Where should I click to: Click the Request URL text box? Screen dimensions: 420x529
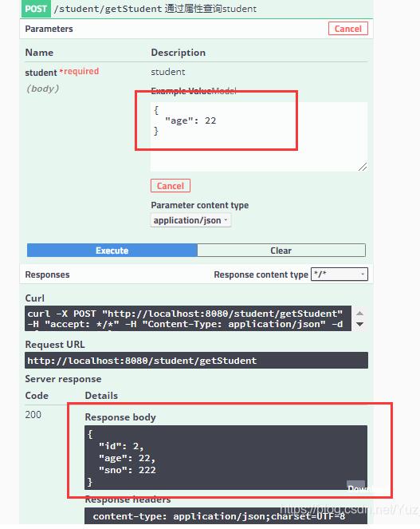click(x=196, y=361)
